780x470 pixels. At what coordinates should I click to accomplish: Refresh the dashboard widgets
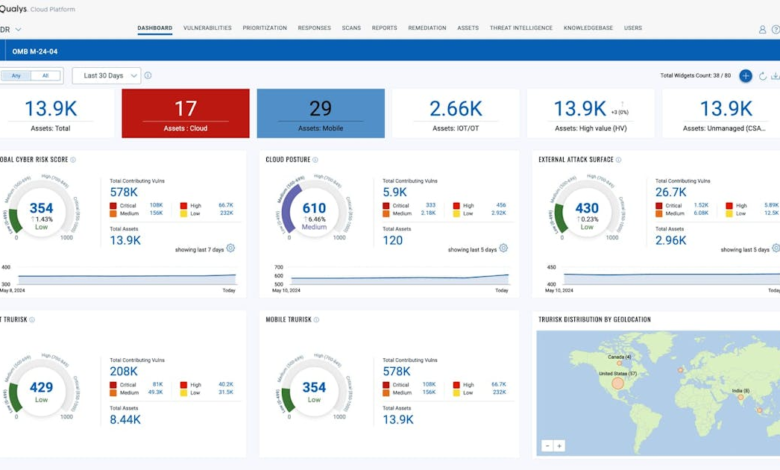click(762, 76)
